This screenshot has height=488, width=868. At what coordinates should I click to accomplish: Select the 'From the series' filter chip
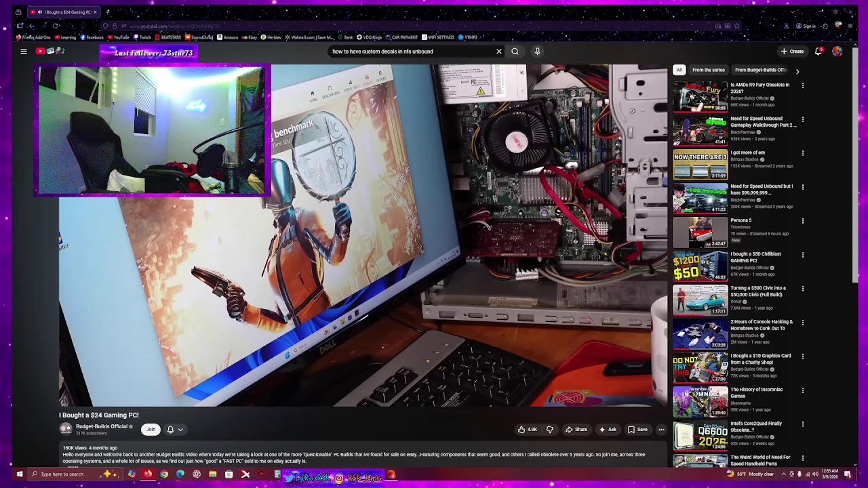709,70
